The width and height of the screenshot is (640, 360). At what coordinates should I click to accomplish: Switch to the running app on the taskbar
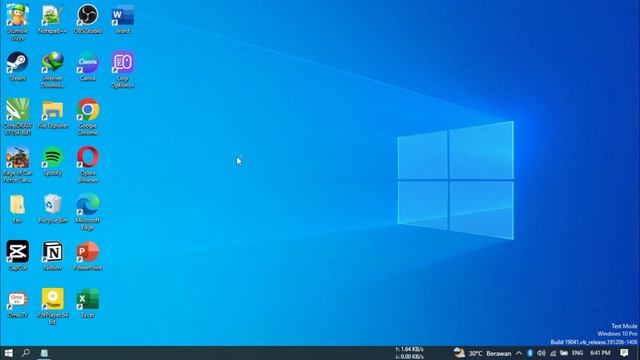(44, 353)
